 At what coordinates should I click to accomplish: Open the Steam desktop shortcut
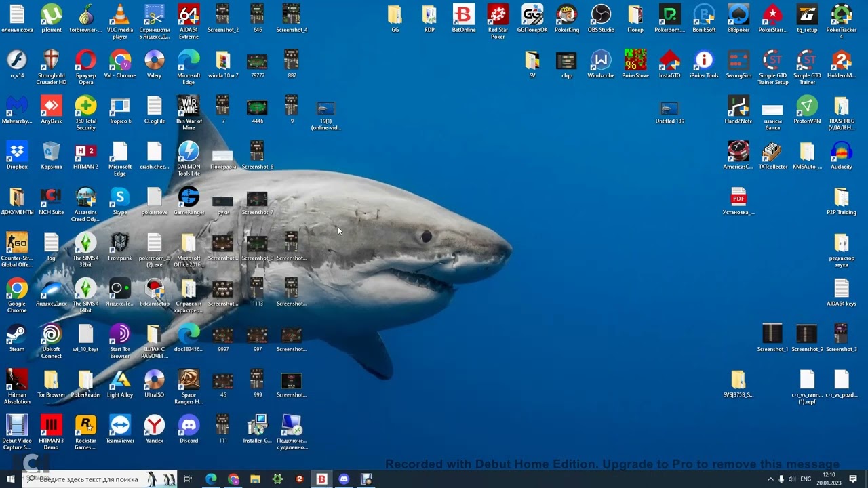17,338
